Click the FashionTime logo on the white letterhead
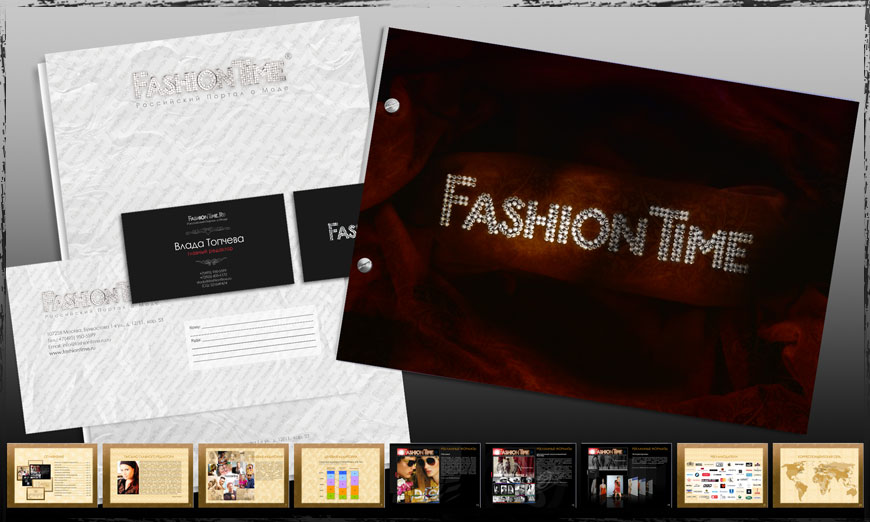Screen dimensions: 870x522 [210, 78]
